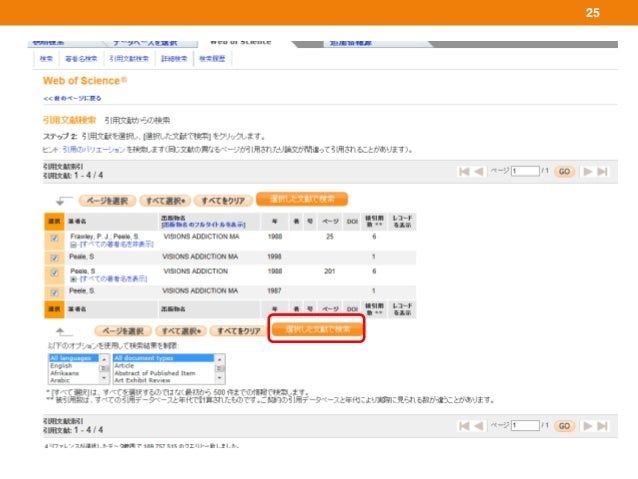Go to previous page in upper pager bar
The width and height of the screenshot is (638, 479).
[x=479, y=171]
